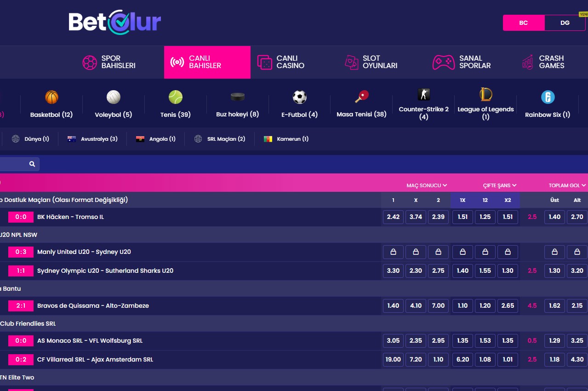Bet 2.42 on BK Häcken win
Screen dimensions: 588x391
393,217
